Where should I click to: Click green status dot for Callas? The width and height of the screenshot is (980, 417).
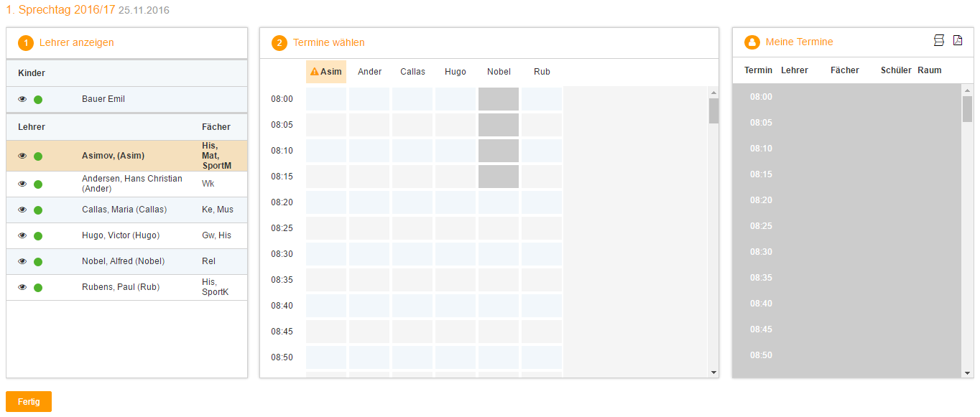pyautogui.click(x=38, y=210)
